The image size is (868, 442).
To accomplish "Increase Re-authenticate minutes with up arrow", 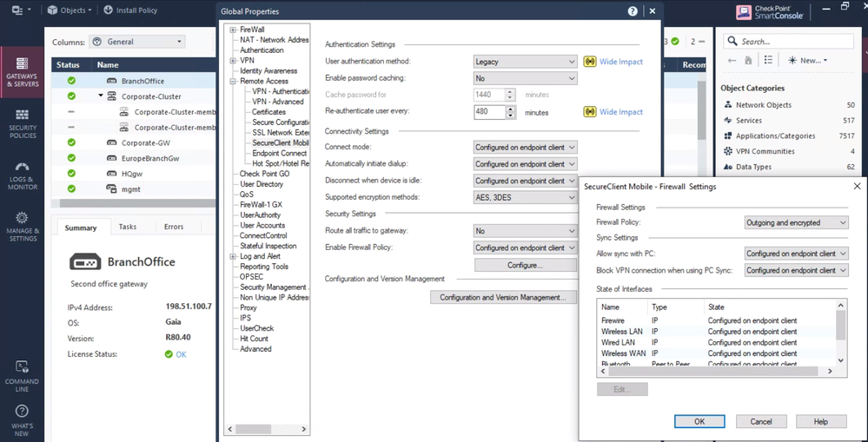I will 510,109.
